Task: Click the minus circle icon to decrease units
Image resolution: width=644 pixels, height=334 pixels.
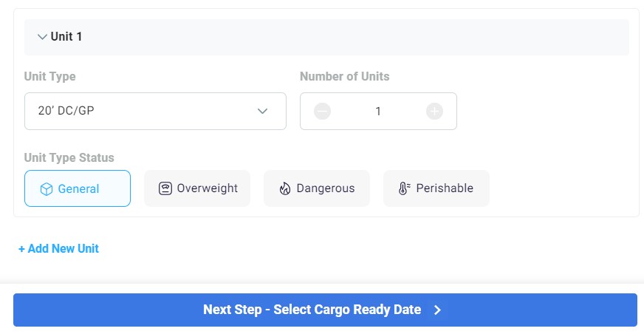Action: point(323,112)
